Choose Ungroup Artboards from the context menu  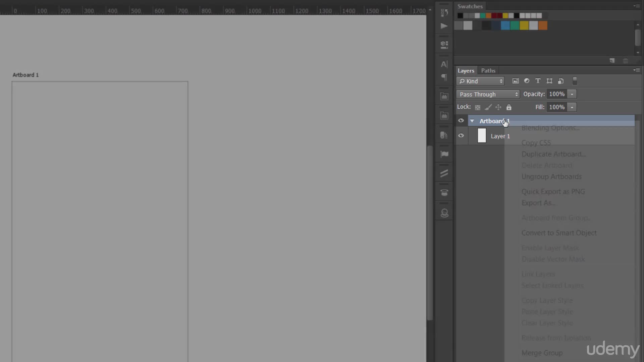(551, 177)
